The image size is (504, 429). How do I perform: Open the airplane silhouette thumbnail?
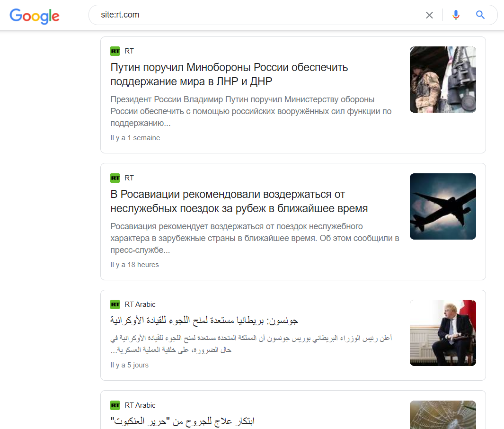click(443, 206)
